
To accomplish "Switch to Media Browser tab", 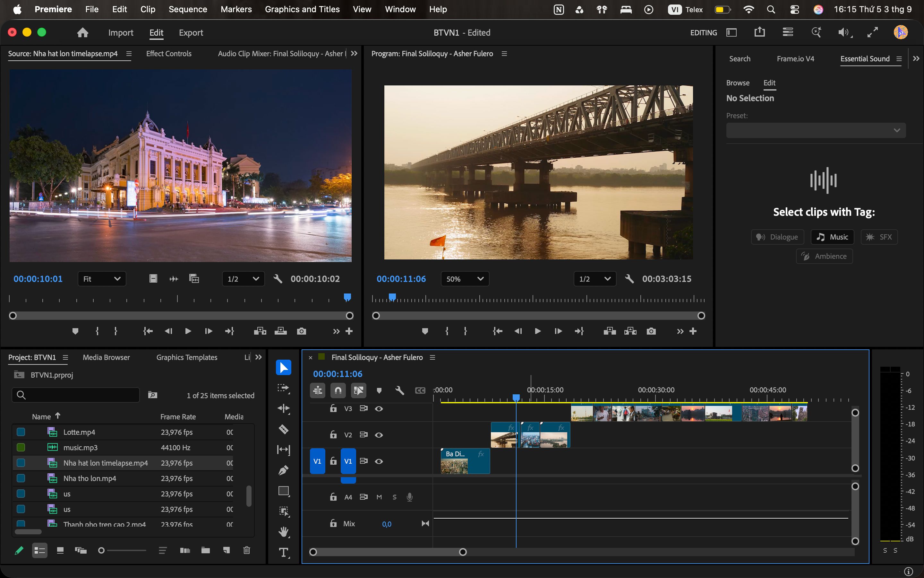I will click(106, 357).
